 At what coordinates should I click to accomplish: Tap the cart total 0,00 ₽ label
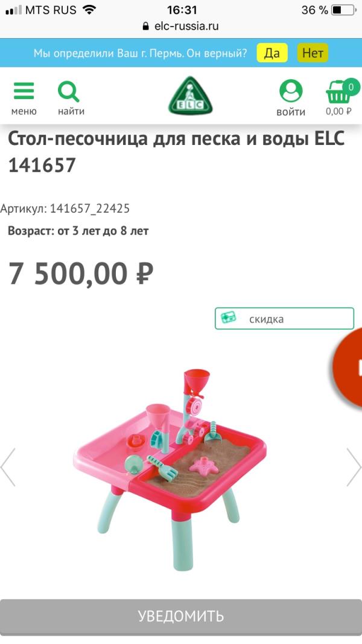coord(338,111)
